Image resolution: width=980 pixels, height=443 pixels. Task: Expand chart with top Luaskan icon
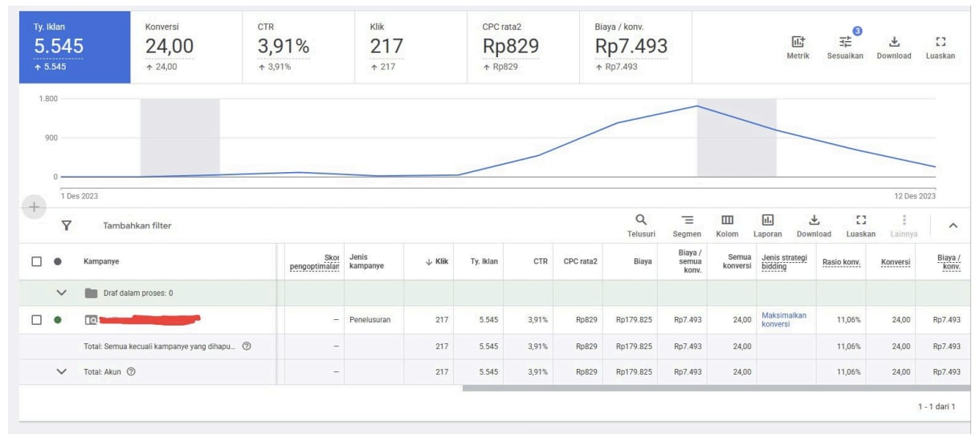click(940, 47)
